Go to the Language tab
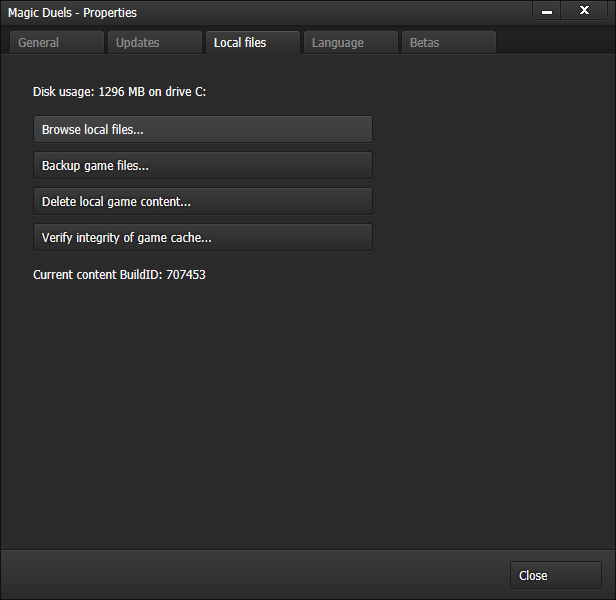 click(351, 42)
